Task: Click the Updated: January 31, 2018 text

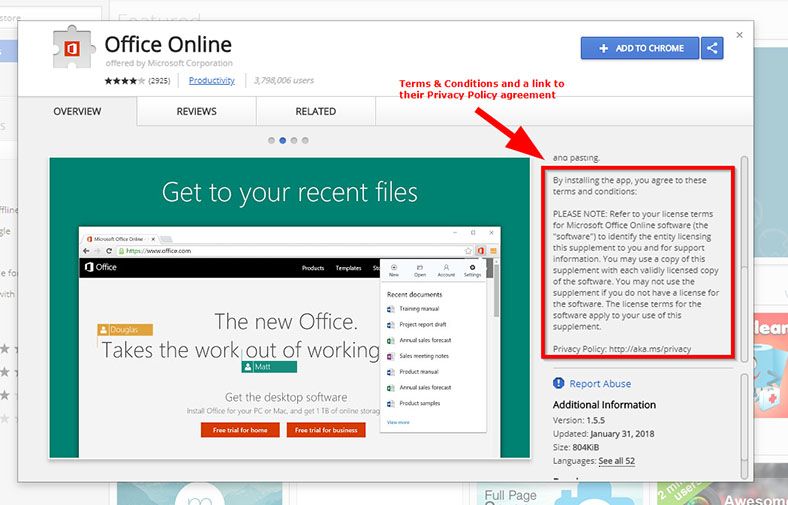Action: pyautogui.click(x=603, y=434)
